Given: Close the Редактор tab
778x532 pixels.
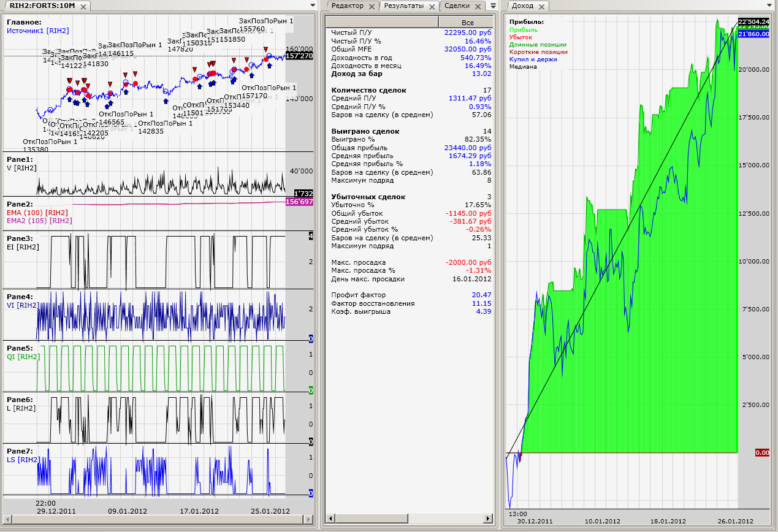Looking at the screenshot, I should 371,6.
